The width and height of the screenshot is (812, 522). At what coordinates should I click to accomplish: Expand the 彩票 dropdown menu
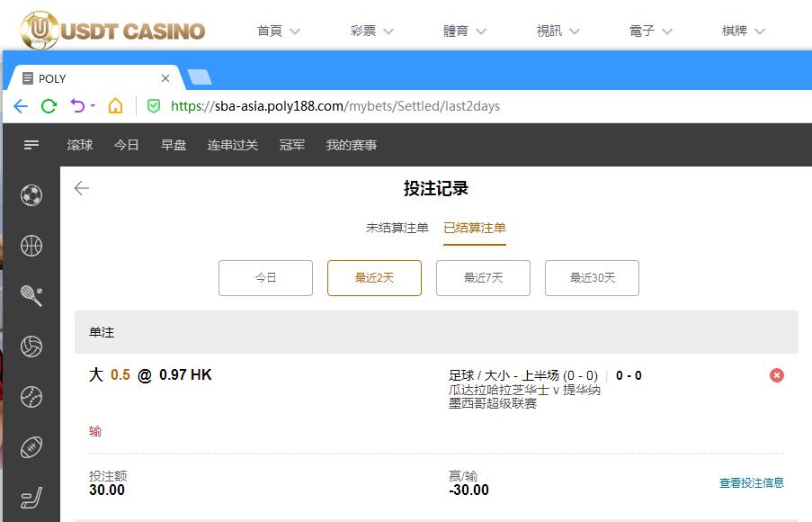coord(371,31)
